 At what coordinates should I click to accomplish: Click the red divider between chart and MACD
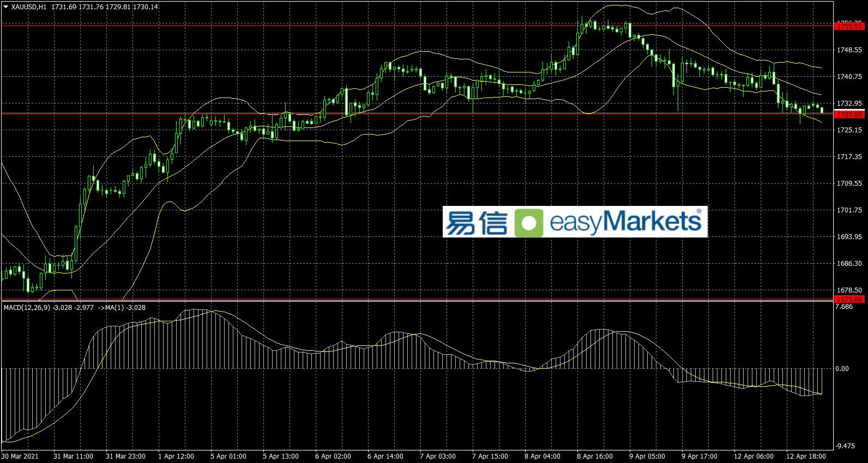coord(417,300)
